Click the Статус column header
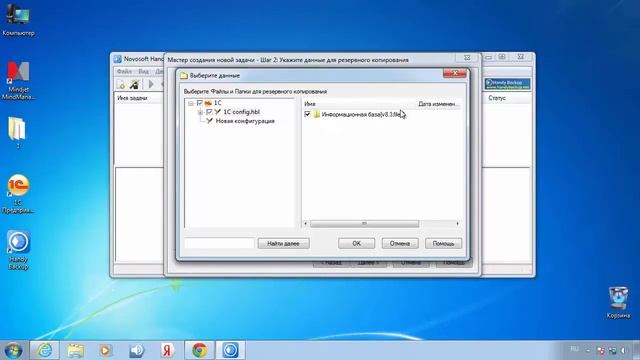Image resolution: width=640 pixels, height=360 pixels. (x=497, y=98)
